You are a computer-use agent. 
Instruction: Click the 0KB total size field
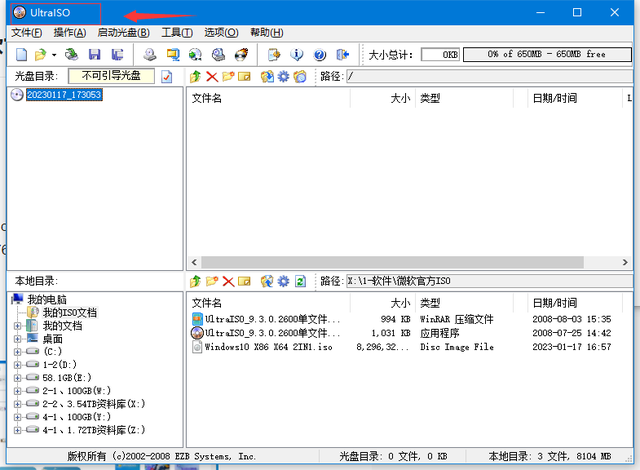click(440, 54)
